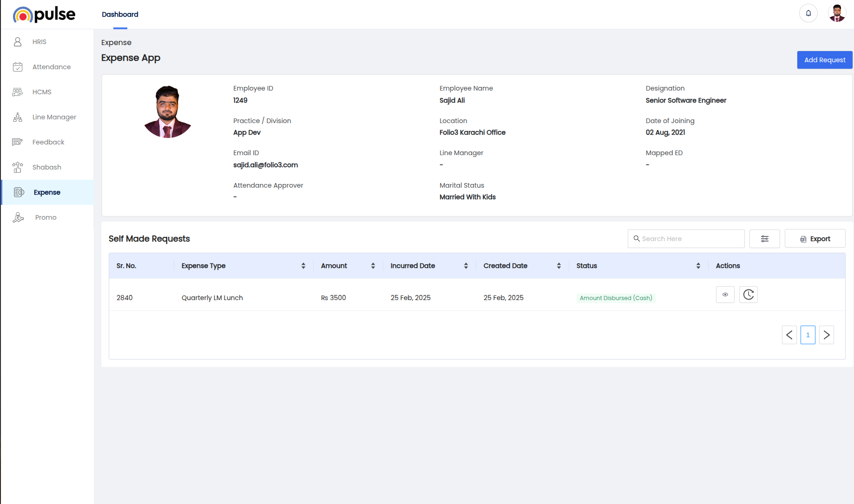Open history clock icon for request 2840
This screenshot has height=504, width=854.
tap(748, 295)
